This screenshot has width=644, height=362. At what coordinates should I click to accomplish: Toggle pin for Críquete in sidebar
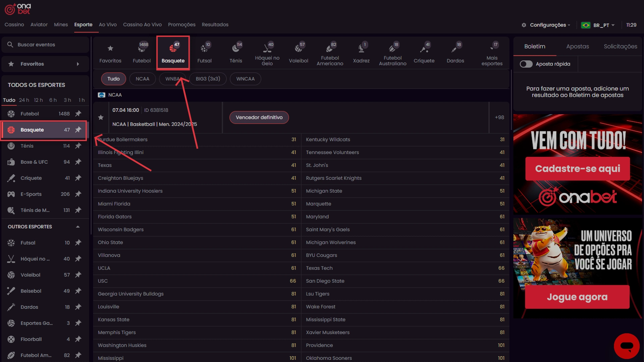[78, 178]
